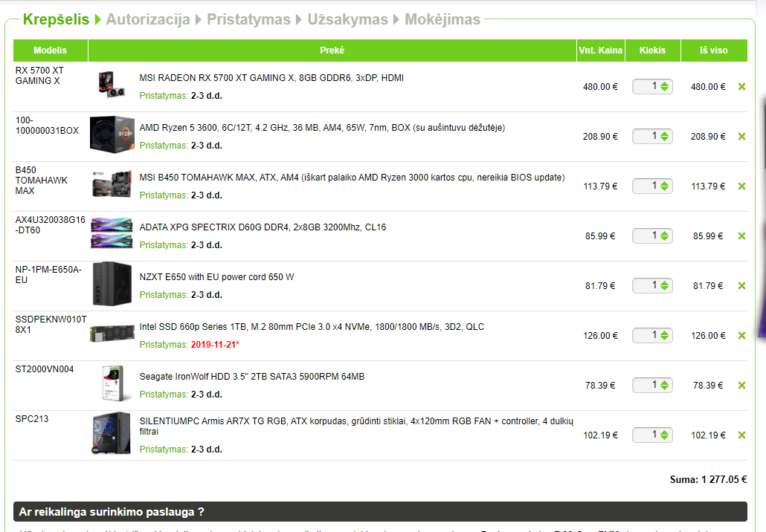Remove the MSI B450 Tomahawk MAX from cart

point(741,186)
